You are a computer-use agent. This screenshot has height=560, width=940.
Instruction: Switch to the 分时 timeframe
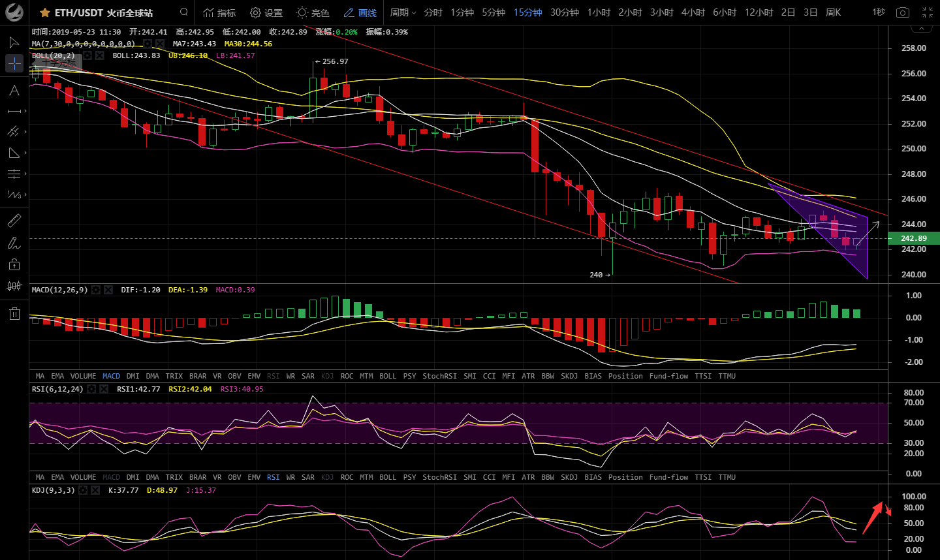pyautogui.click(x=433, y=13)
